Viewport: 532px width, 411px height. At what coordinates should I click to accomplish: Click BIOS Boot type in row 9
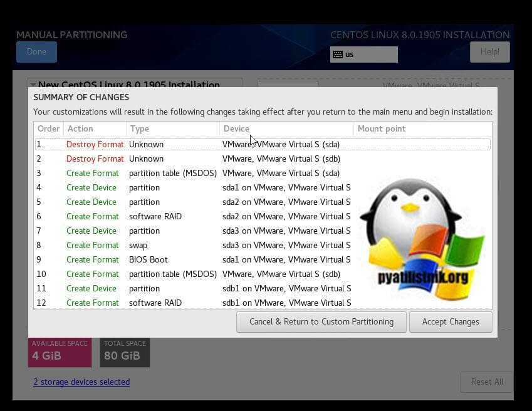(149, 260)
